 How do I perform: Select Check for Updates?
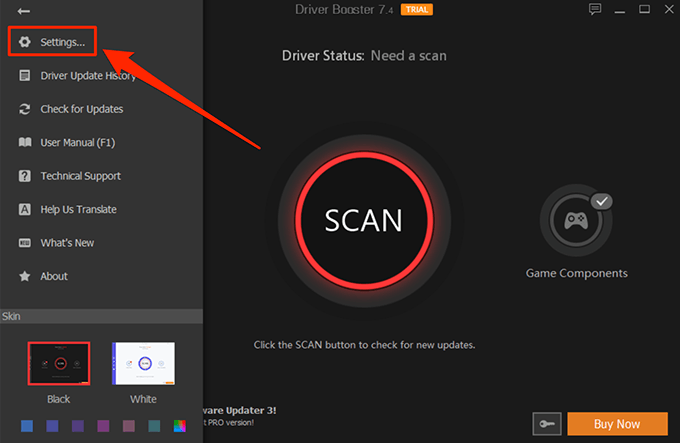pyautogui.click(x=82, y=109)
